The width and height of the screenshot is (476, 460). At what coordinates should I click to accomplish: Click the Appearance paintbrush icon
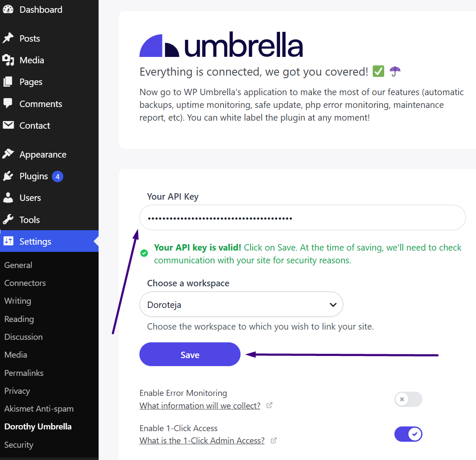tap(8, 154)
